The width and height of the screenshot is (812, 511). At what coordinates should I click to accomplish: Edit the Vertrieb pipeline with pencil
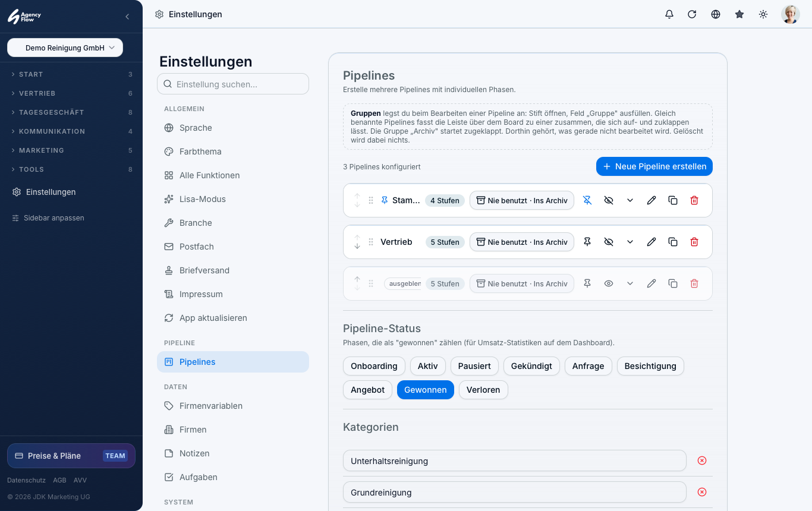click(x=652, y=242)
